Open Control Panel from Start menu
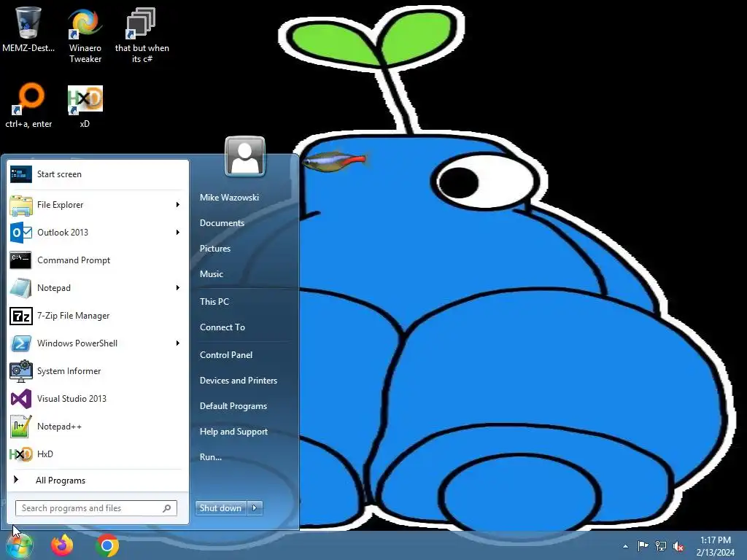Viewport: 747px width, 560px height. [226, 355]
